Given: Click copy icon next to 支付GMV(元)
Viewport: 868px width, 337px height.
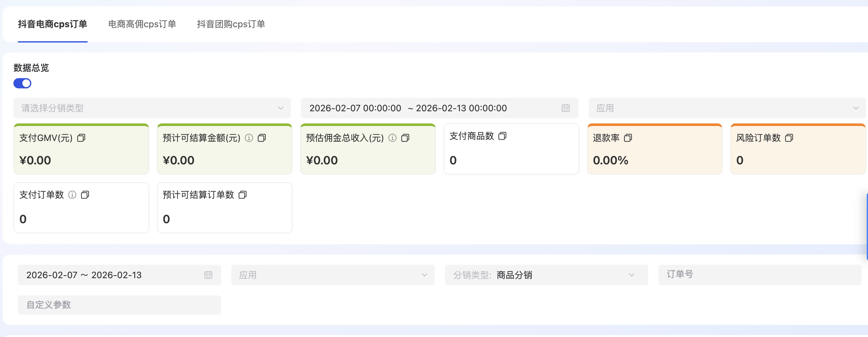Looking at the screenshot, I should coord(81,138).
